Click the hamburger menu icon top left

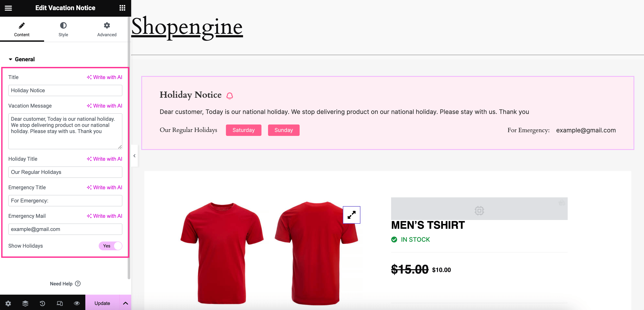pyautogui.click(x=8, y=8)
